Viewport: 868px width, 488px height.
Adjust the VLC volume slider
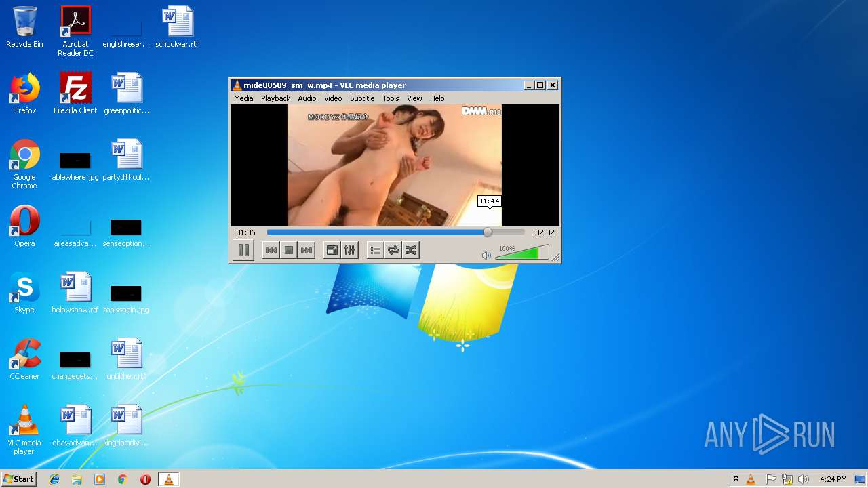click(x=521, y=252)
